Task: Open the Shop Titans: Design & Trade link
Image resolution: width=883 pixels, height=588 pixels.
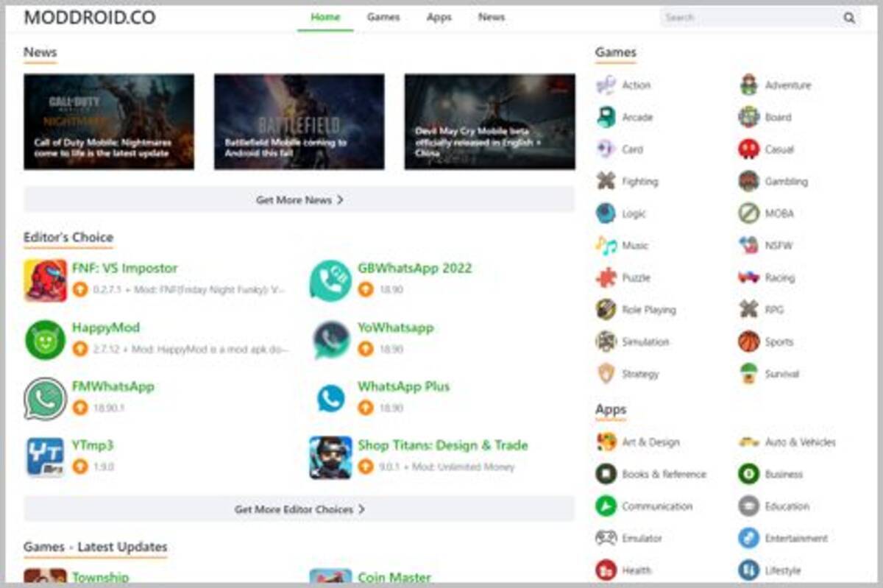Action: point(442,445)
